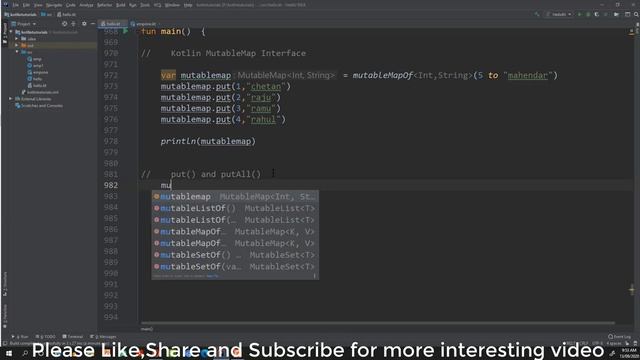640x360 pixels.
Task: Click the word mahendar on line 972
Action: pyautogui.click(x=527, y=76)
